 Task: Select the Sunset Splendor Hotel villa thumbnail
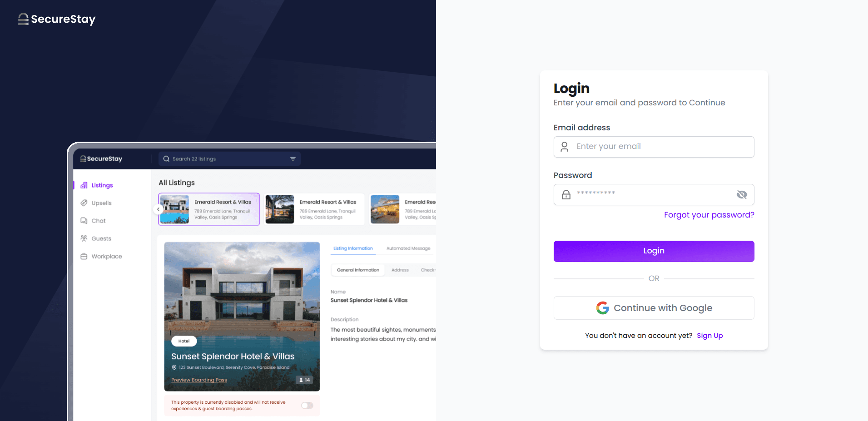coord(242,316)
